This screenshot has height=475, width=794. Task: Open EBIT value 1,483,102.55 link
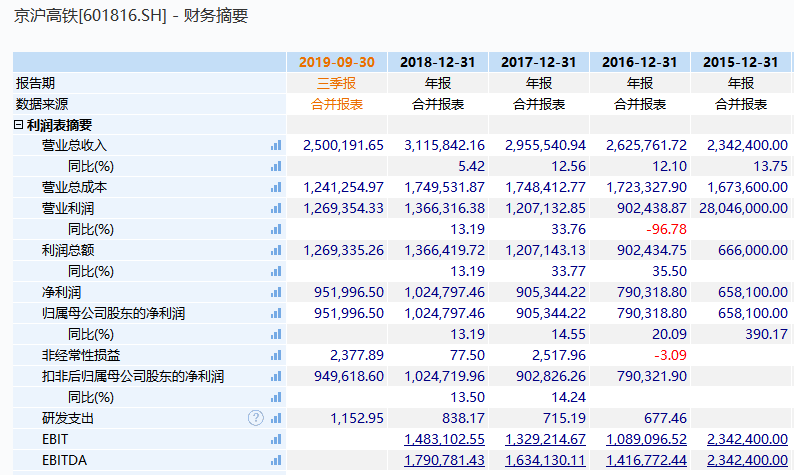coord(444,440)
